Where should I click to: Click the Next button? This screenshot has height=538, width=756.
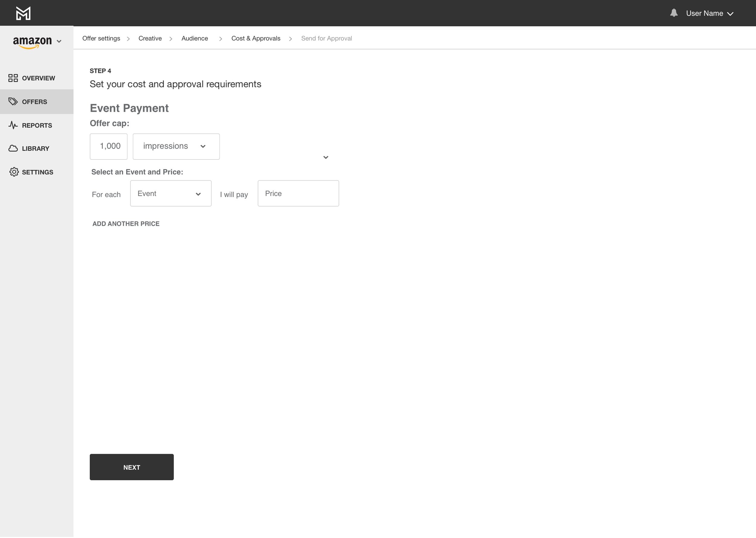point(132,467)
